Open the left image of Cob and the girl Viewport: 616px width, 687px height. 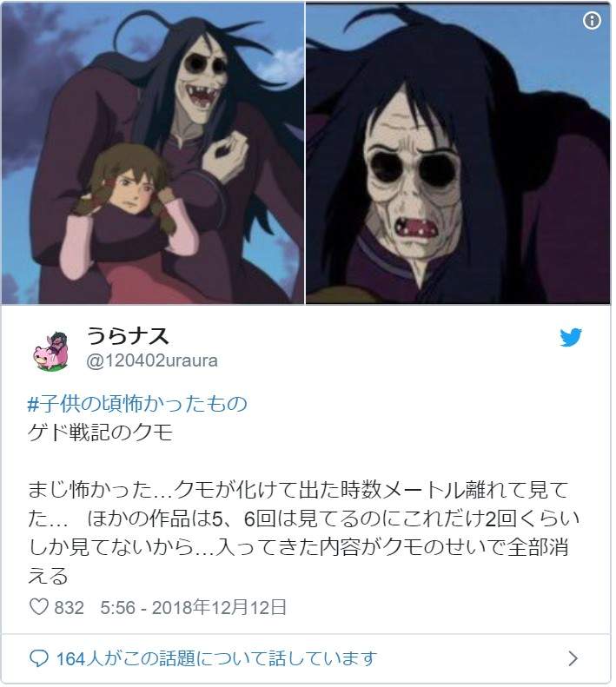coord(153,153)
